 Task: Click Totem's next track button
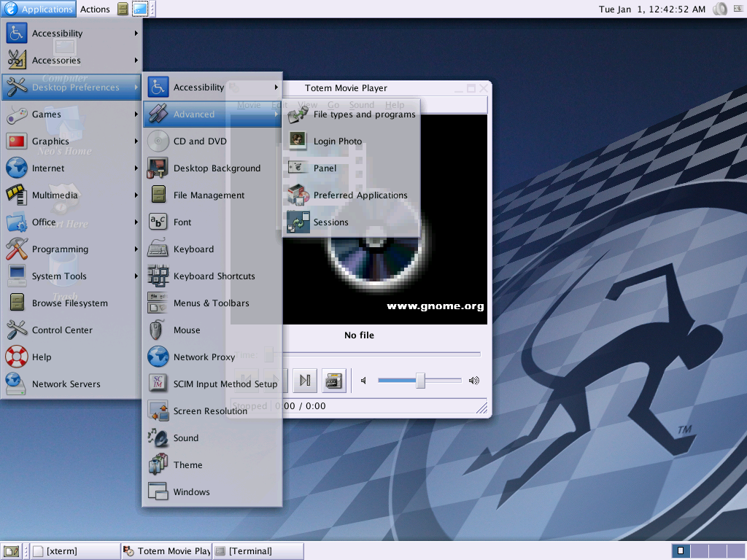click(305, 381)
